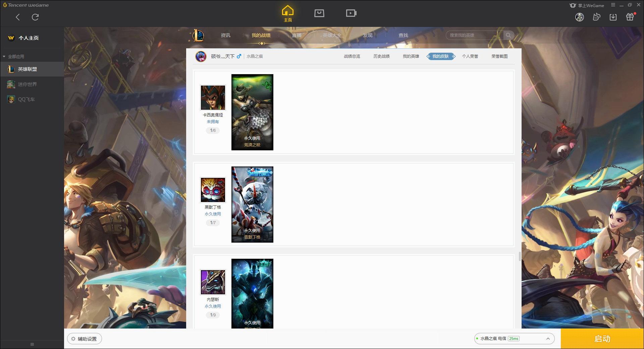Refresh the page with reload icon
The image size is (644, 349).
coord(35,17)
